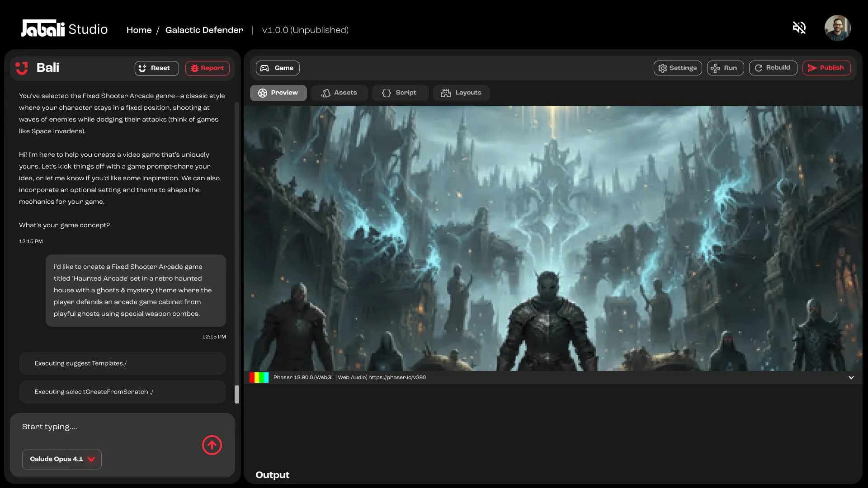
Task: Publish the game
Action: pos(826,68)
